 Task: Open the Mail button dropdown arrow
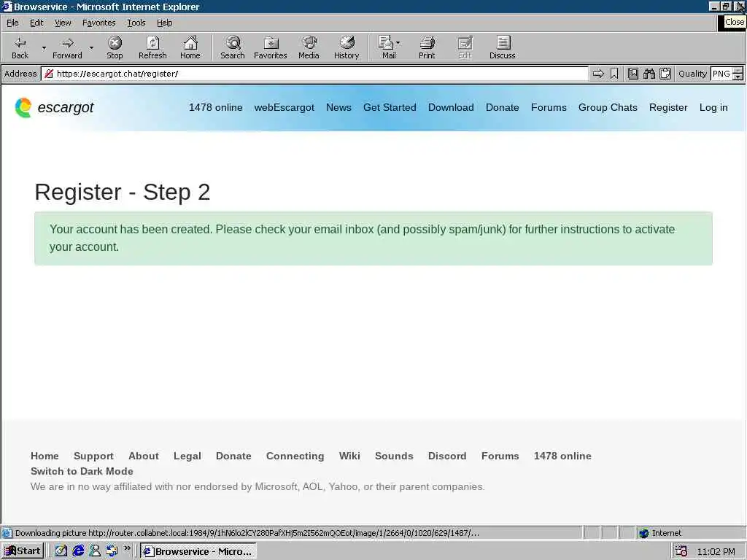point(398,43)
